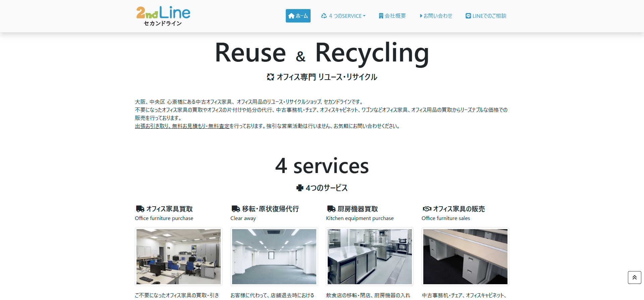Click the recycle icon beside 4つのSERVICE
Screen dimensions: 644x300
(324, 16)
